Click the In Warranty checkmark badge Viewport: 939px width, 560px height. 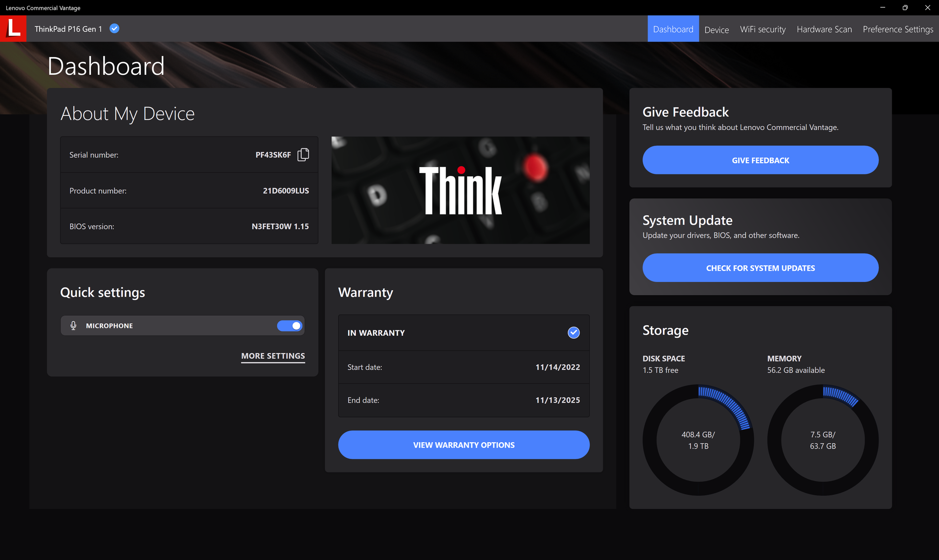pyautogui.click(x=573, y=333)
